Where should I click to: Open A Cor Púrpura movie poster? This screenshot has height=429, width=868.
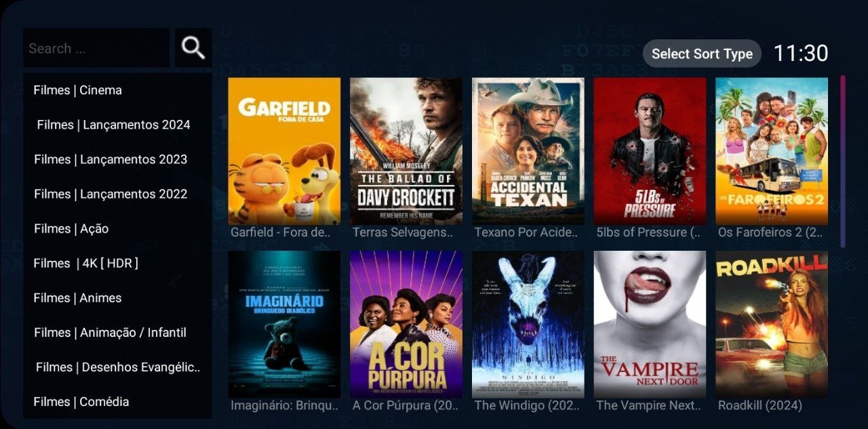click(406, 325)
